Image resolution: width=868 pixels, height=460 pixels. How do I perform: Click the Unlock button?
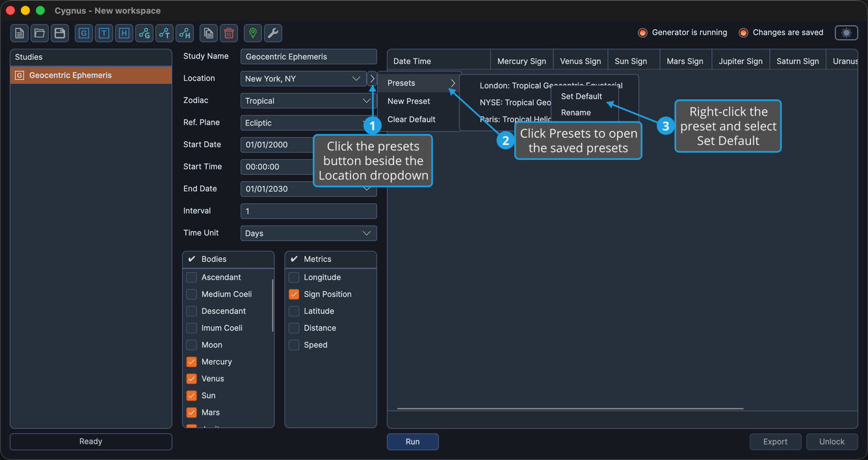tap(832, 442)
